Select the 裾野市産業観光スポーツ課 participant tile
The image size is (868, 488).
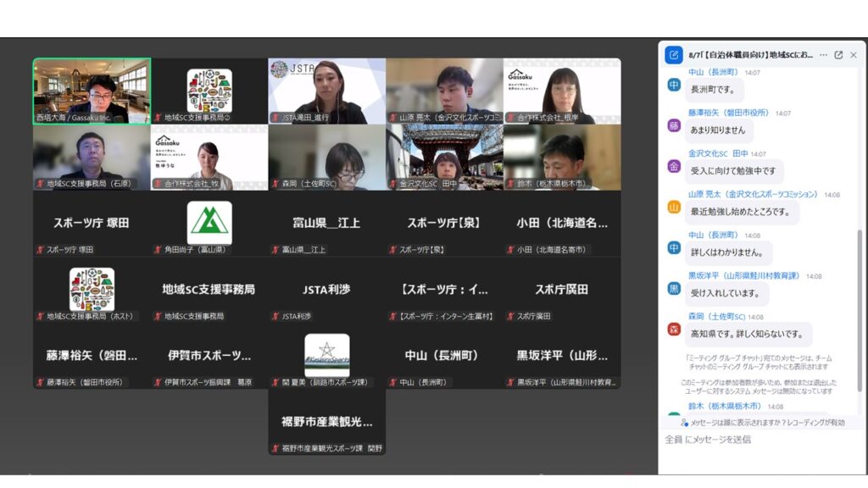[x=326, y=424]
